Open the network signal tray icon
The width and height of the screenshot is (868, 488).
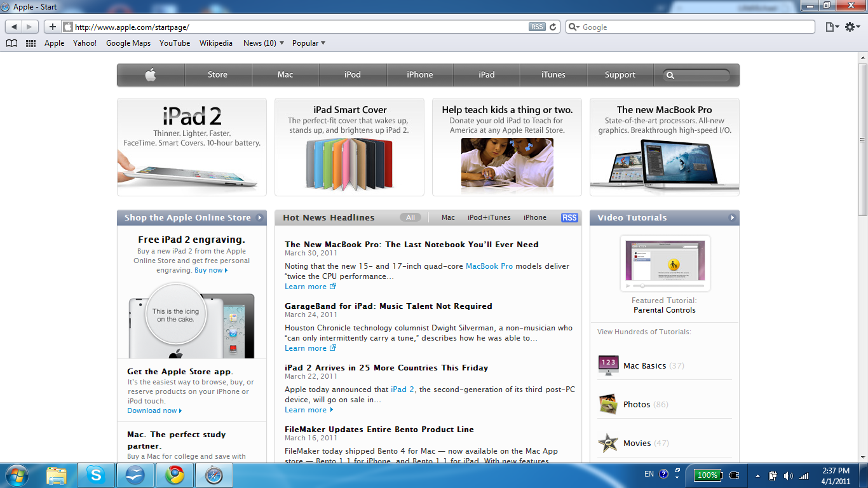804,475
